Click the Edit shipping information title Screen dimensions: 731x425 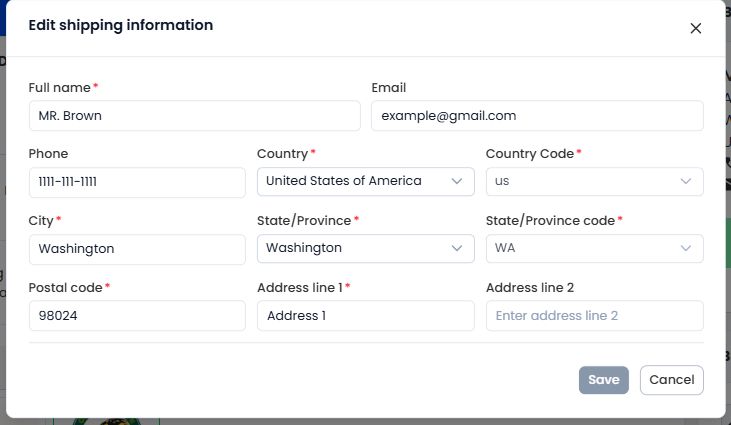point(121,25)
